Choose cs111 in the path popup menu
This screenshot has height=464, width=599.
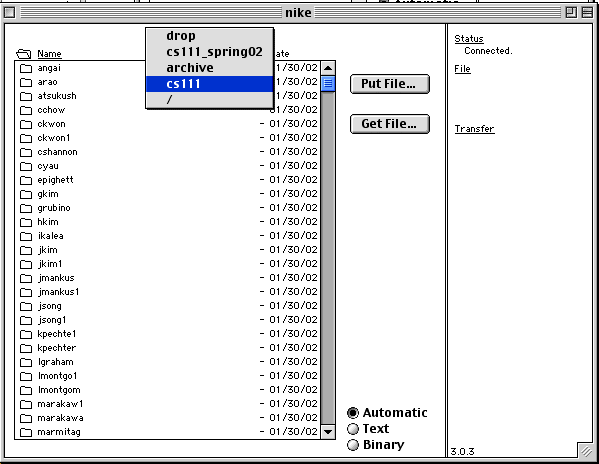210,84
